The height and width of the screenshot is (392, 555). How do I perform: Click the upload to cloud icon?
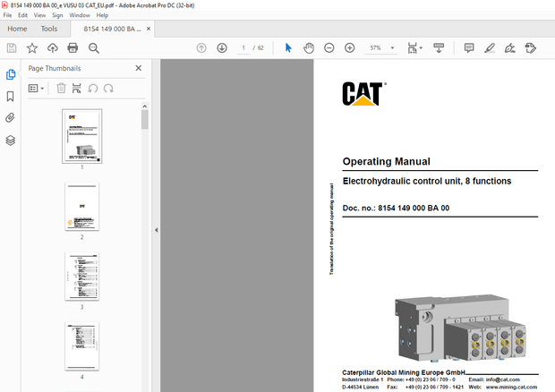[x=53, y=47]
